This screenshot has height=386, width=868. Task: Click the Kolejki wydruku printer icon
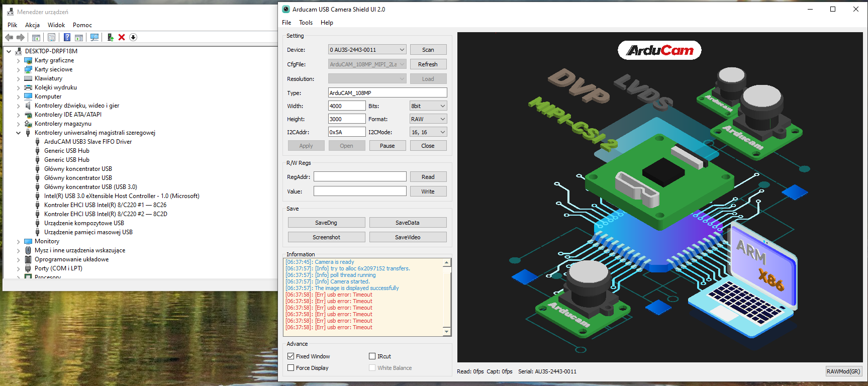coord(28,87)
